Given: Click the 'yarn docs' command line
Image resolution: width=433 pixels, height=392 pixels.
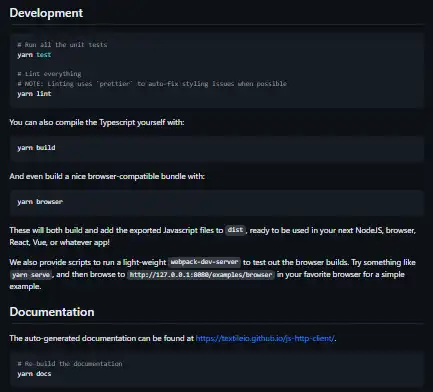Looking at the screenshot, I should point(34,374).
